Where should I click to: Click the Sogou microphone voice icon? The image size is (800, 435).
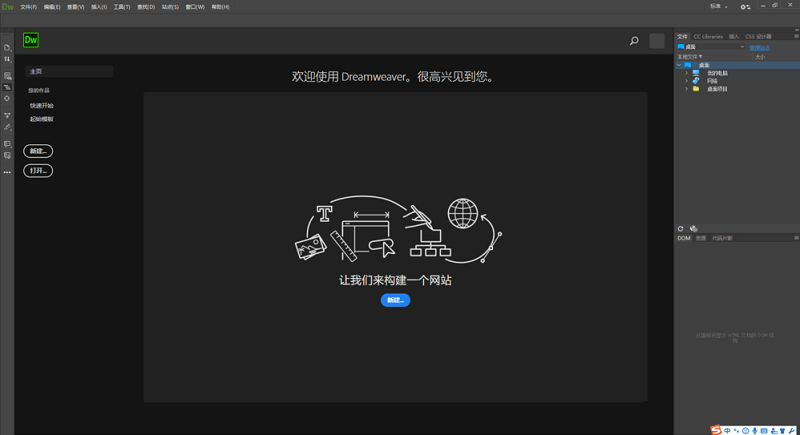(x=755, y=431)
